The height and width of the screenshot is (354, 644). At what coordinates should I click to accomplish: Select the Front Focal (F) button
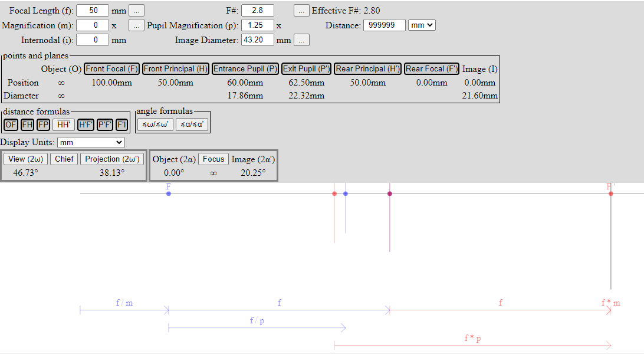click(111, 69)
